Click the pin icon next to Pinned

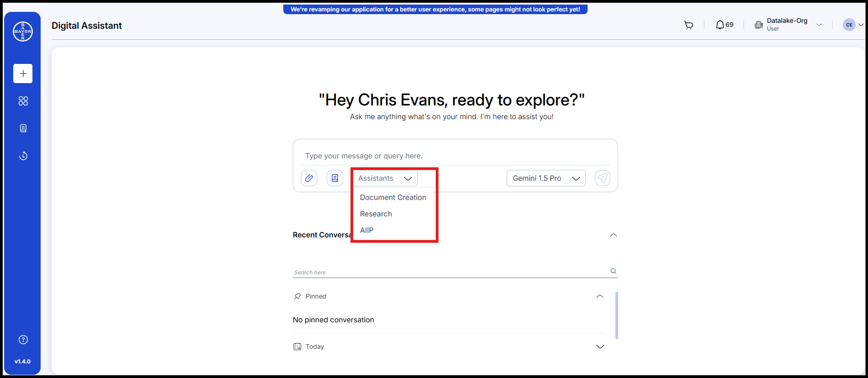point(297,296)
